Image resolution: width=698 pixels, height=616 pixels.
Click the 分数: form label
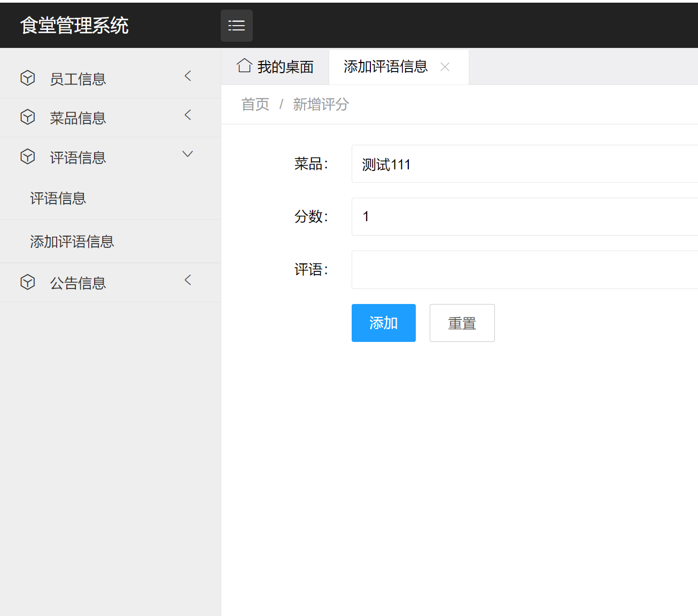(x=312, y=216)
